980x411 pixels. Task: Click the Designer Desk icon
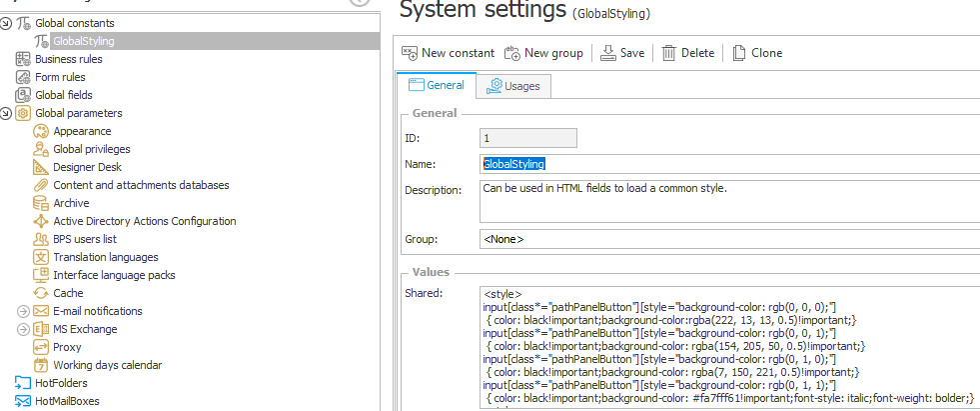pyautogui.click(x=41, y=167)
